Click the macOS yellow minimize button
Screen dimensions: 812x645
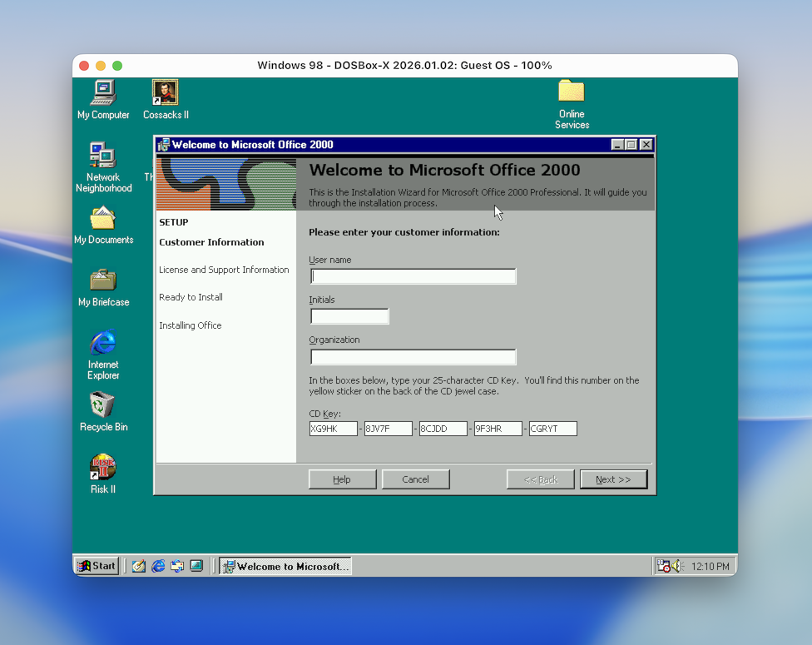pyautogui.click(x=101, y=66)
